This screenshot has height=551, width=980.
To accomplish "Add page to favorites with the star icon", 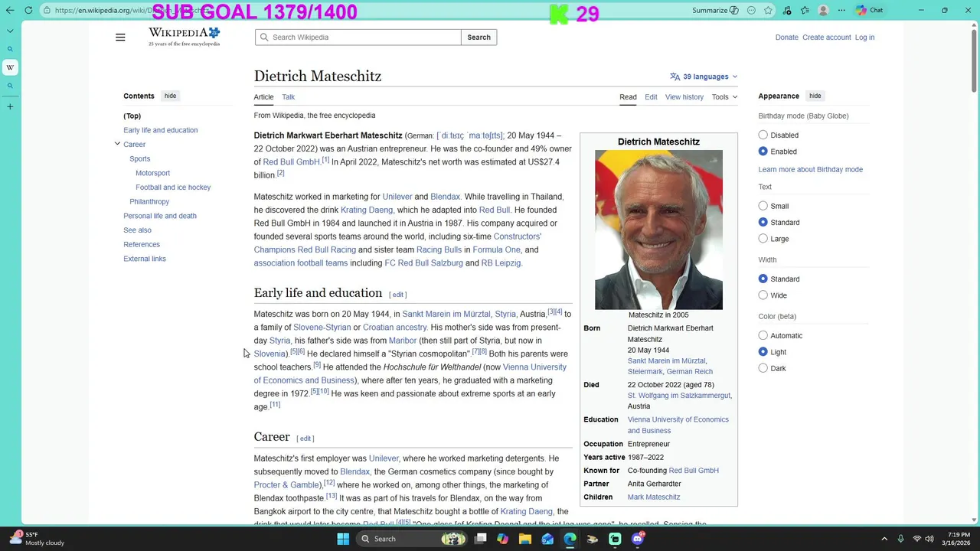I will point(768,10).
